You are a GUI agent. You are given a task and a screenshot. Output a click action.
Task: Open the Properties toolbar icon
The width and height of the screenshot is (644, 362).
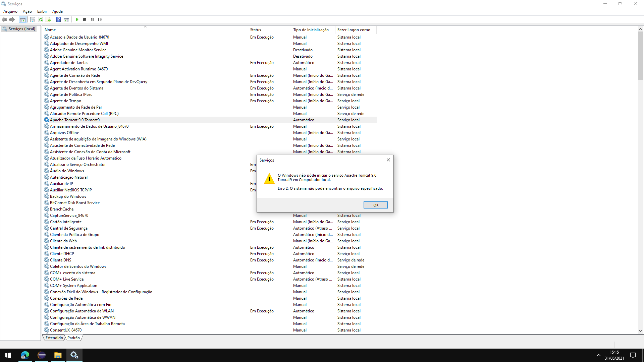pos(33,19)
